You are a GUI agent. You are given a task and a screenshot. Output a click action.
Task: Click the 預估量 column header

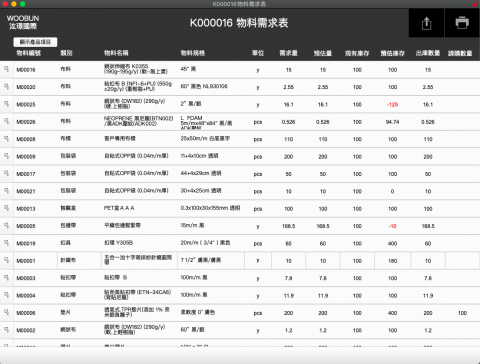[x=323, y=53]
